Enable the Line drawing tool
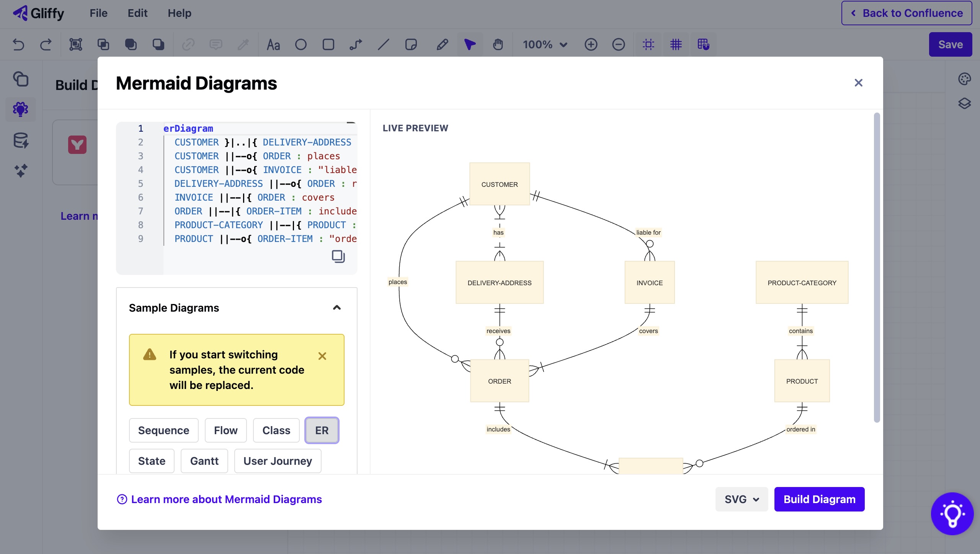 (383, 45)
